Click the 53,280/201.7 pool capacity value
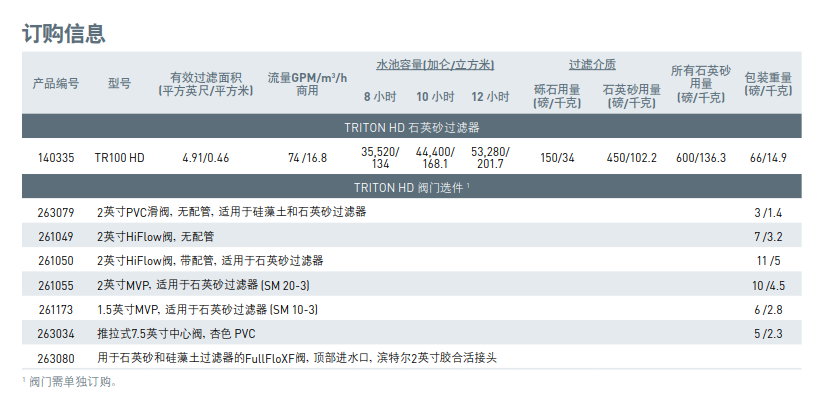 click(x=490, y=158)
